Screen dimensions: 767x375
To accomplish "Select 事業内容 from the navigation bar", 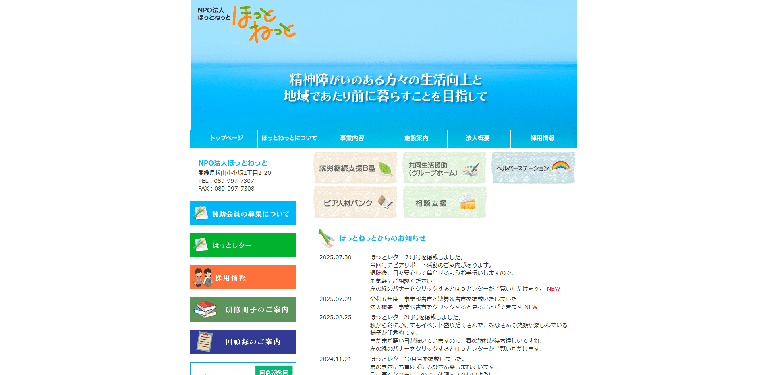I will [352, 138].
